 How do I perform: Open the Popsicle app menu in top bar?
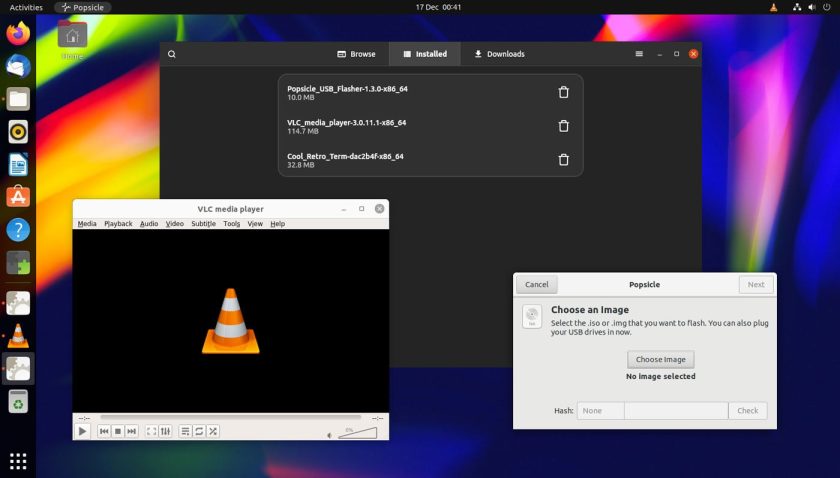pyautogui.click(x=83, y=8)
